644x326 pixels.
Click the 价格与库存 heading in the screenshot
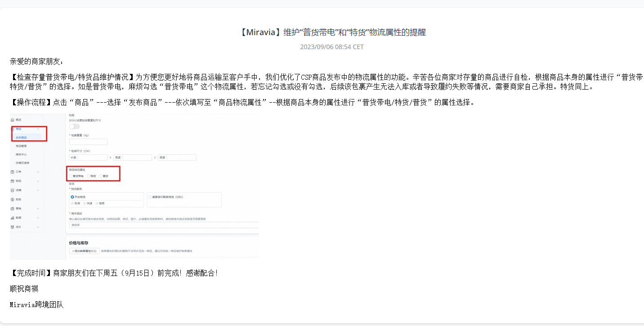(78, 243)
